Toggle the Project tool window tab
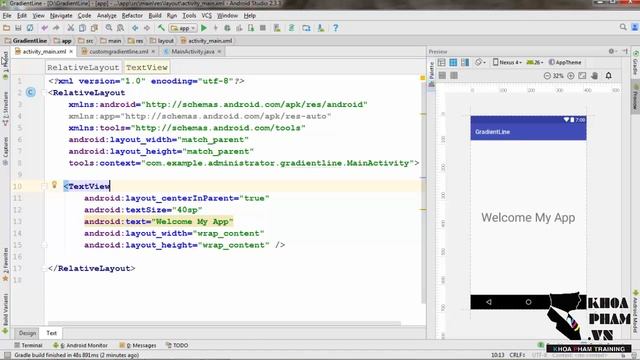Viewport: 640px width, 360px height. (5, 64)
